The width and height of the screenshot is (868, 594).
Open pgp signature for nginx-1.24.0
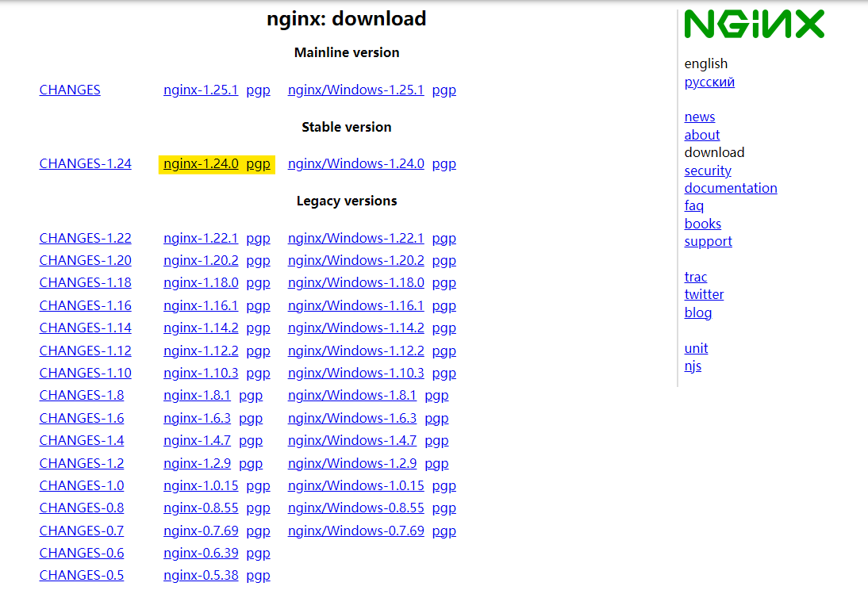[x=258, y=164]
